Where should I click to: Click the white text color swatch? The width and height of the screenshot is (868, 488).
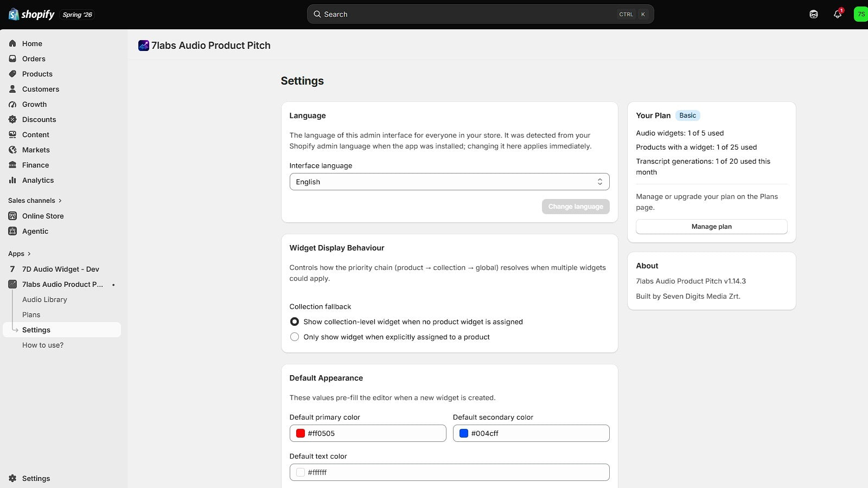coord(301,472)
